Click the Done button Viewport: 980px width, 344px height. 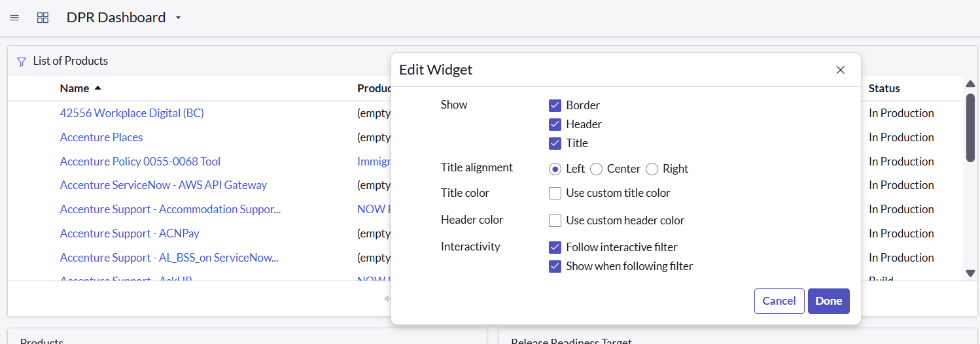(829, 301)
